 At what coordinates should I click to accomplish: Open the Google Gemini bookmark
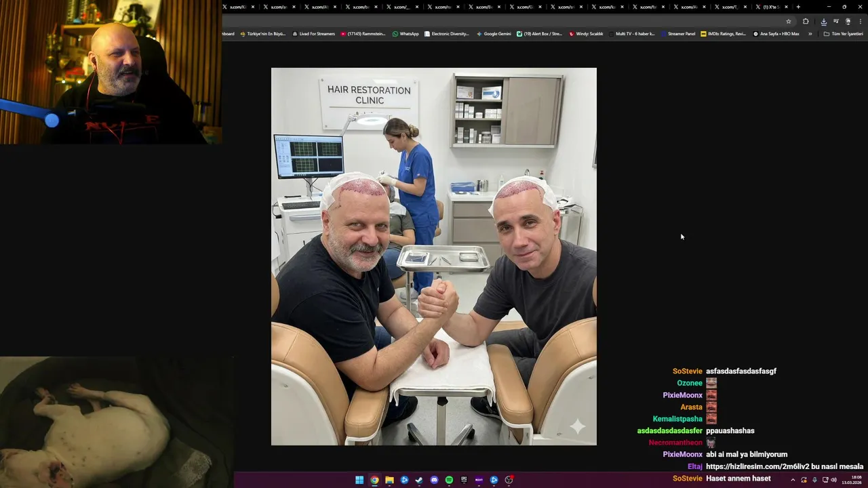tap(494, 34)
